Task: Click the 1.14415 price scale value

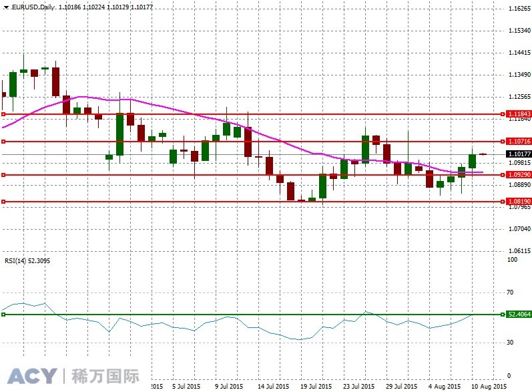Action: coord(519,53)
